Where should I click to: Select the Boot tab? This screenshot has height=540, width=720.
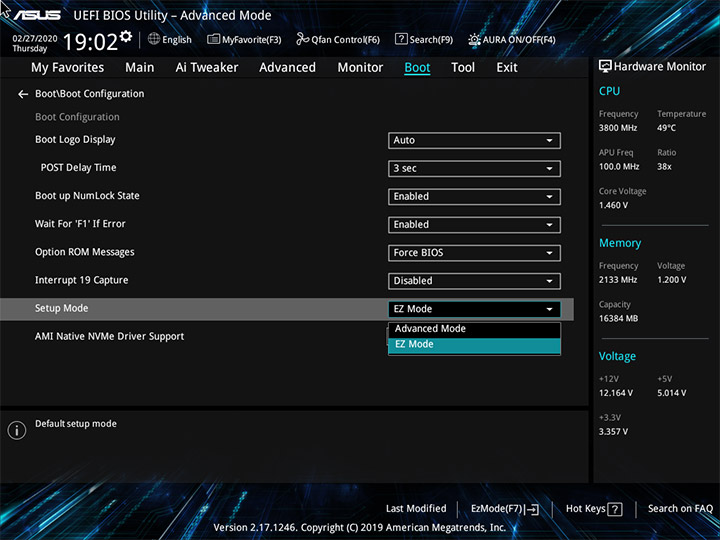pos(417,68)
